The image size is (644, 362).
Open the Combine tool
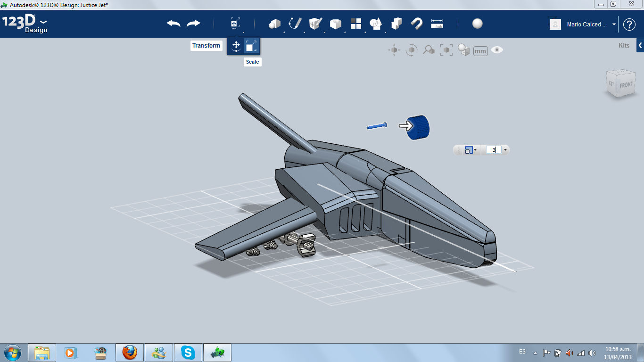click(396, 24)
